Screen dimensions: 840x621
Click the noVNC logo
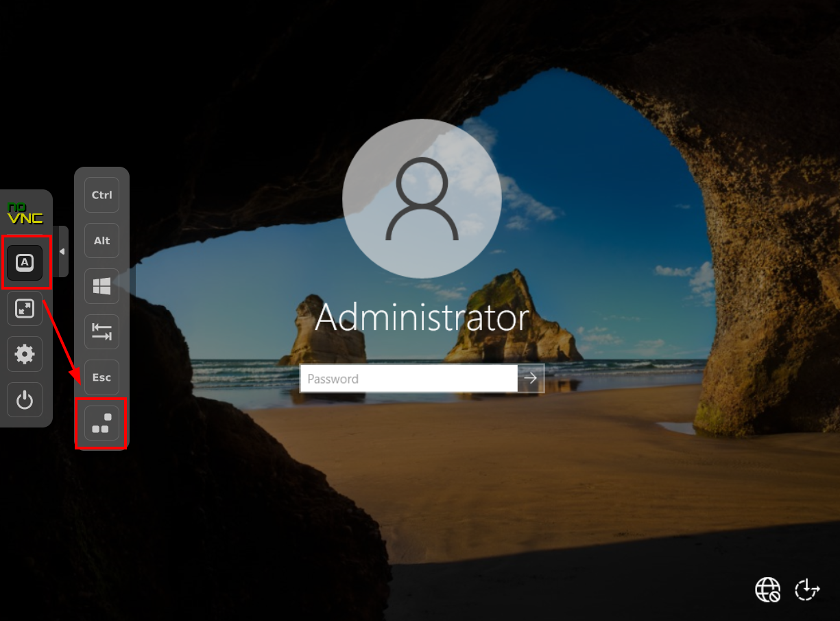point(25,213)
